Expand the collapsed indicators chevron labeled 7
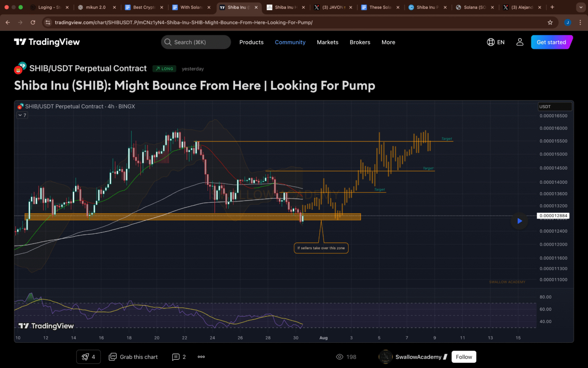Viewport: 588px width, 368px height. click(x=22, y=115)
